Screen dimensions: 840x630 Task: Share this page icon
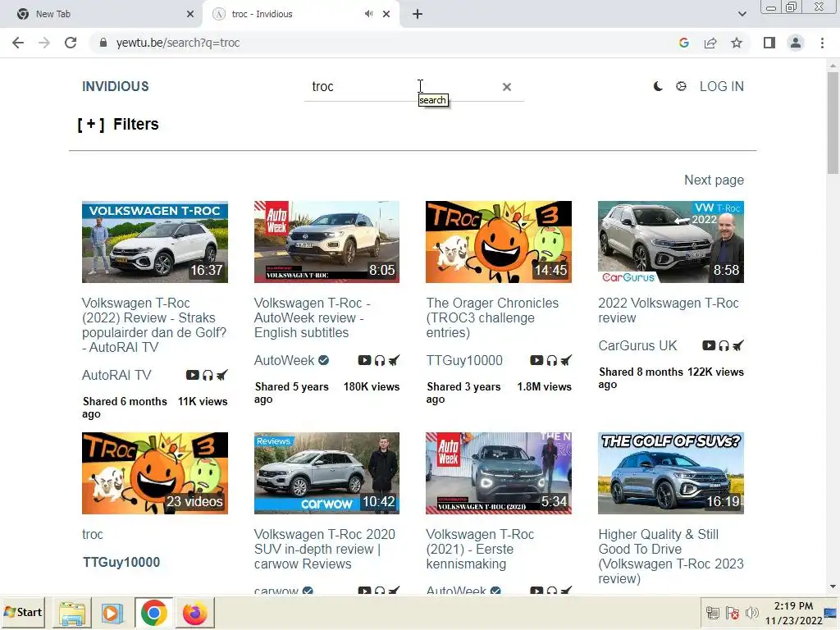[x=710, y=43]
